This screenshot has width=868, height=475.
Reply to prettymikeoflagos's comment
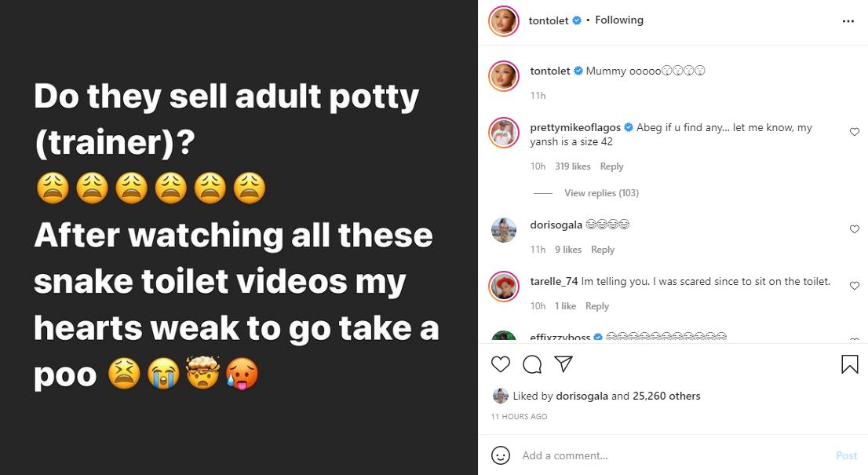click(611, 166)
